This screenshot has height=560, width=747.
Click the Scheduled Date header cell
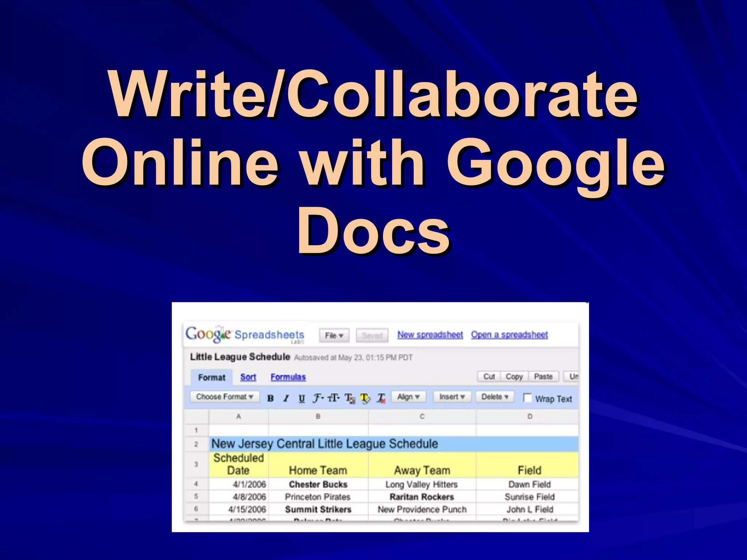point(239,464)
